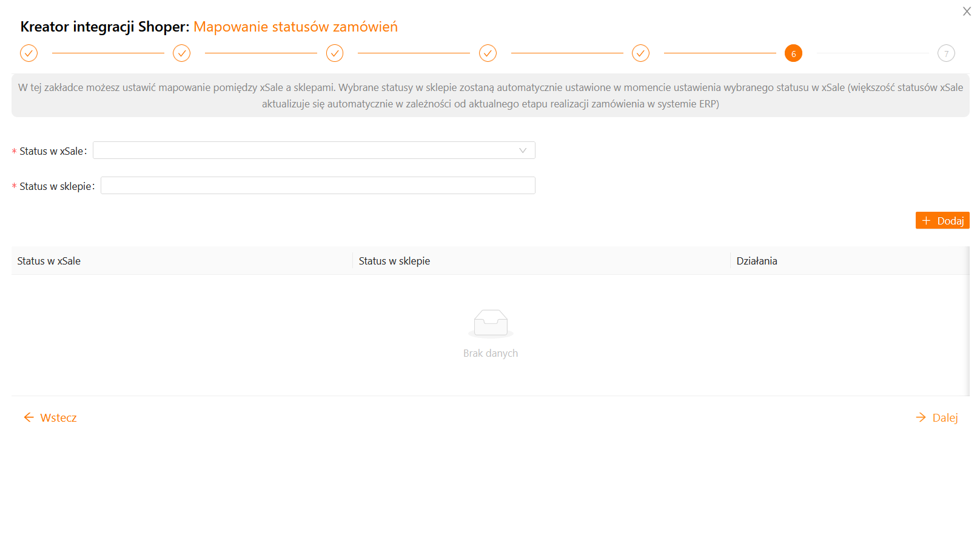Image resolution: width=980 pixels, height=560 pixels.
Task: Close the Shoper integration wizard
Action: [967, 12]
